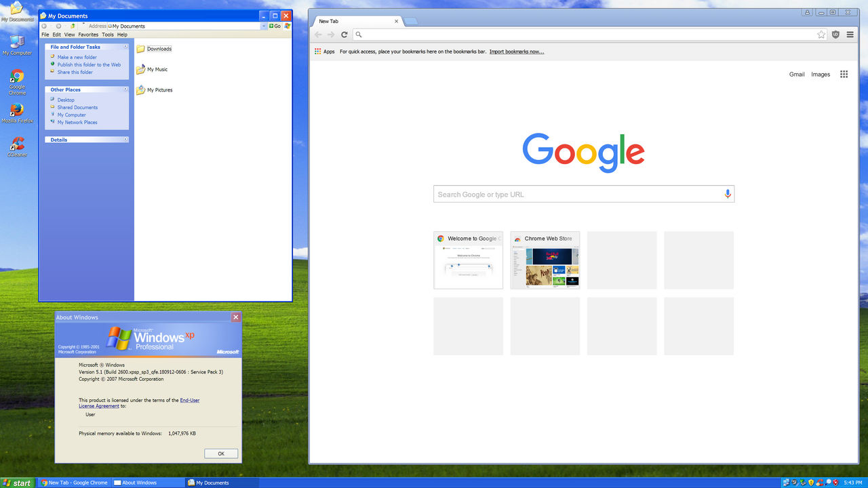Screen dimensions: 868x488
Task: Expand the Details panel
Action: (125, 140)
